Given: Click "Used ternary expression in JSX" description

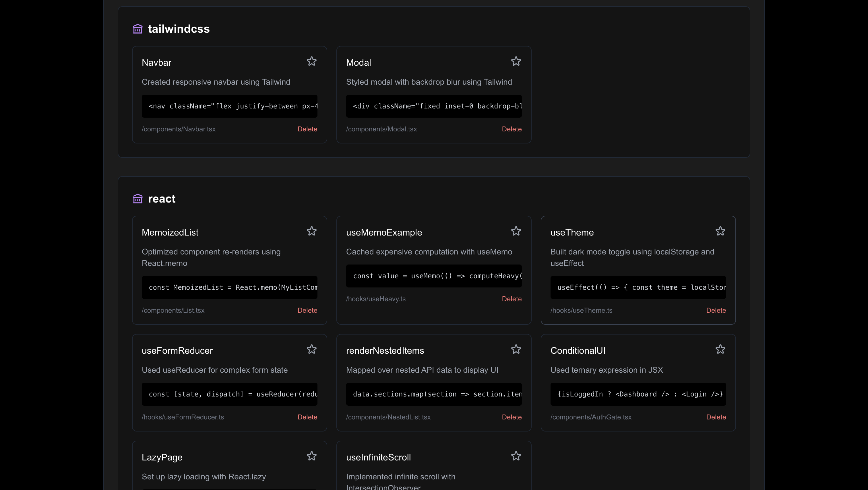Looking at the screenshot, I should point(607,370).
